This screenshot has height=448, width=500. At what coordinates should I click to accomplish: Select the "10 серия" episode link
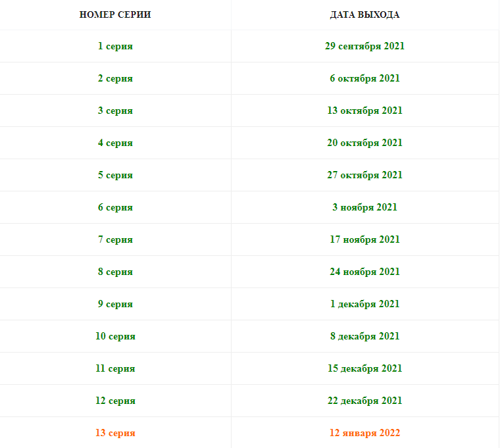pos(115,336)
